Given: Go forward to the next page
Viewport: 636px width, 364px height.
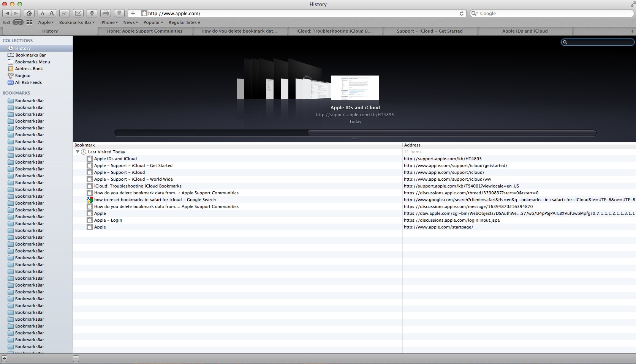Looking at the screenshot, I should coord(16,13).
